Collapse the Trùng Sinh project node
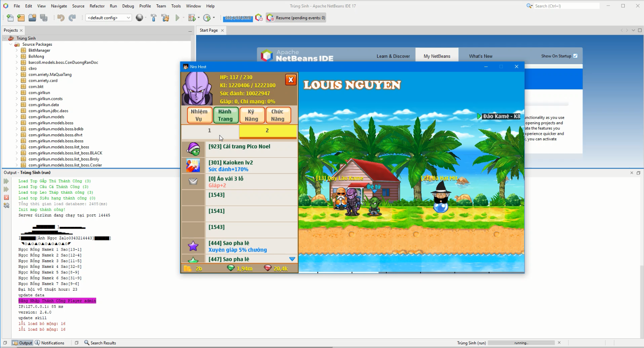This screenshot has width=644, height=348. point(4,38)
